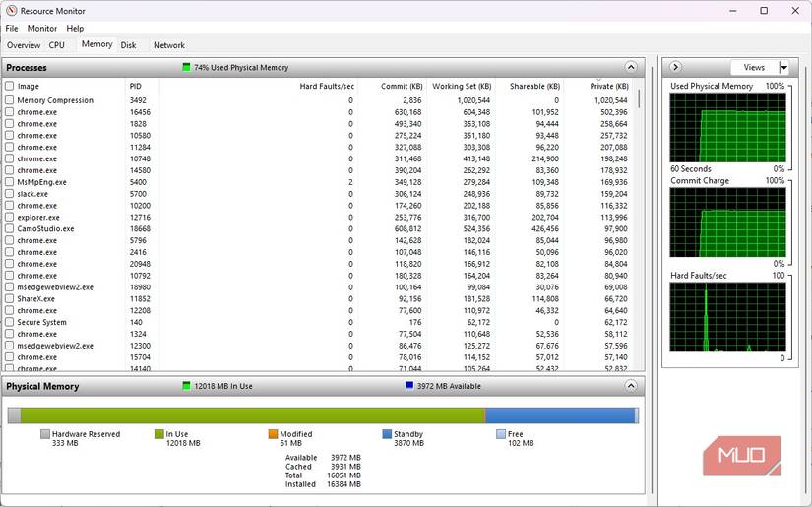Collapse the Processes section
The image size is (812, 507).
click(x=631, y=67)
